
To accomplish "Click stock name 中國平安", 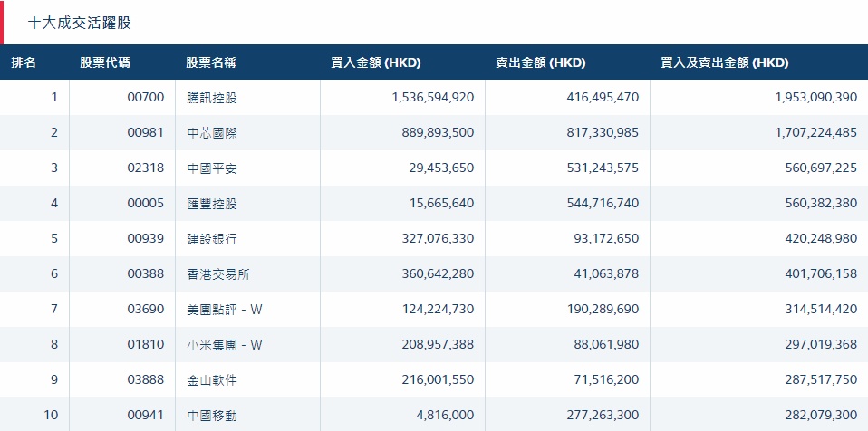I will [212, 168].
